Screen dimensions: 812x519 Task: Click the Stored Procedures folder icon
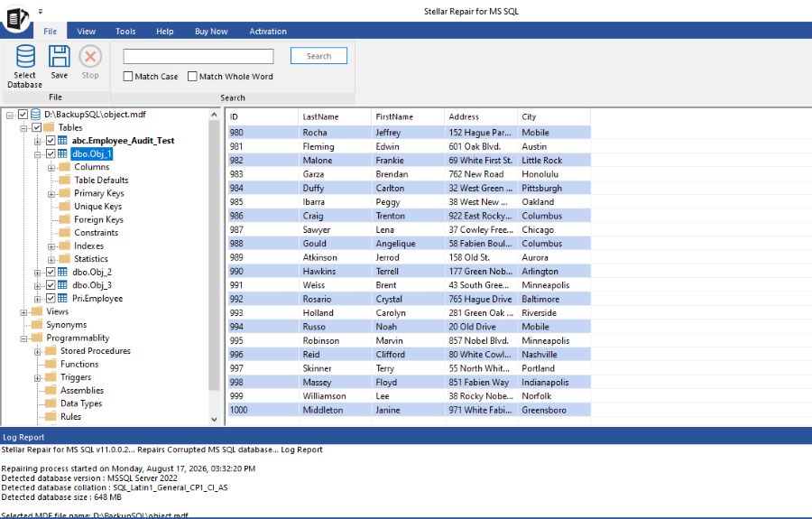pos(51,350)
